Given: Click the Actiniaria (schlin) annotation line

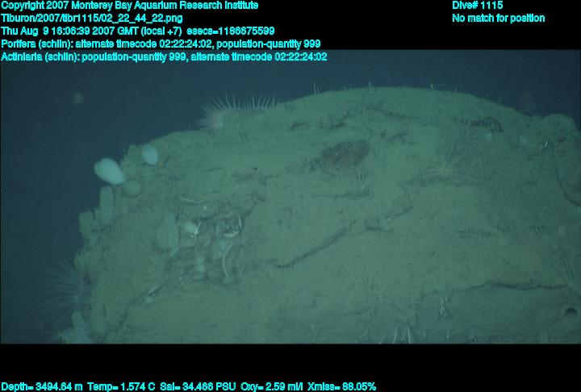Looking at the screenshot, I should tap(164, 57).
